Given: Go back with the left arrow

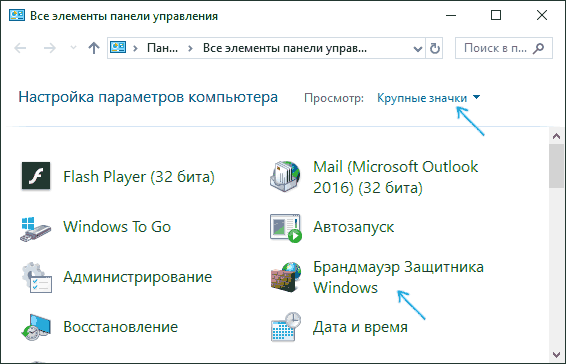Looking at the screenshot, I should click(20, 48).
